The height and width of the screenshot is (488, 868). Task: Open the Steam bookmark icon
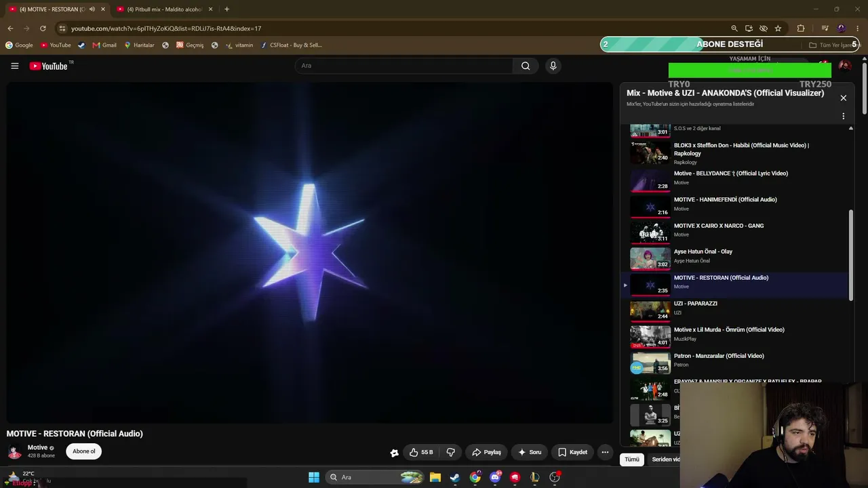(81, 45)
